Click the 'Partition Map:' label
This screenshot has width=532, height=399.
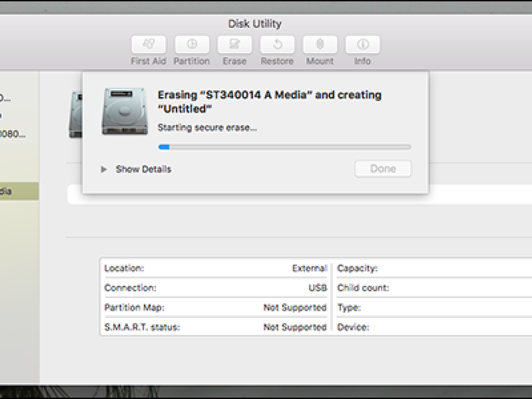134,307
